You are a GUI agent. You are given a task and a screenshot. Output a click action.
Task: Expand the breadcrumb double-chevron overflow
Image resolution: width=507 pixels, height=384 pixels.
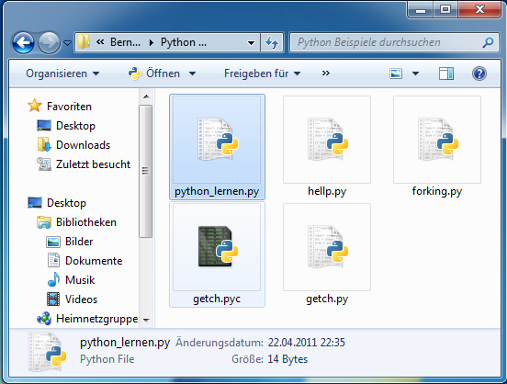pos(100,42)
